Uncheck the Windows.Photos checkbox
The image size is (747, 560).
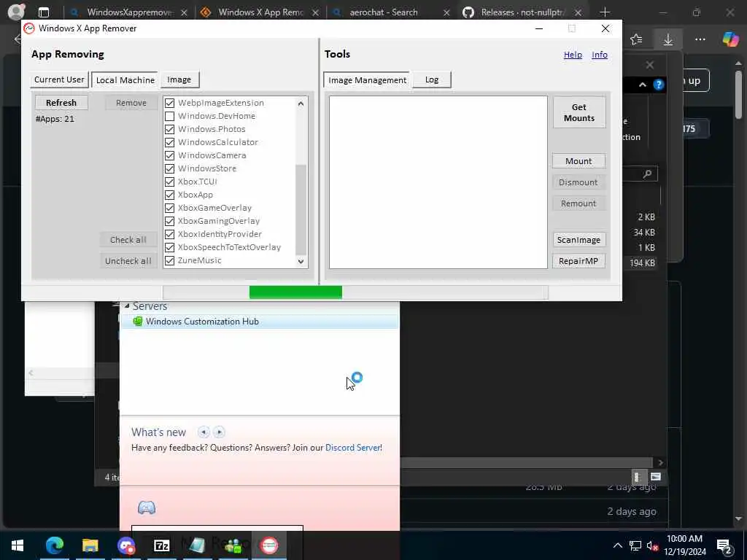pyautogui.click(x=169, y=129)
